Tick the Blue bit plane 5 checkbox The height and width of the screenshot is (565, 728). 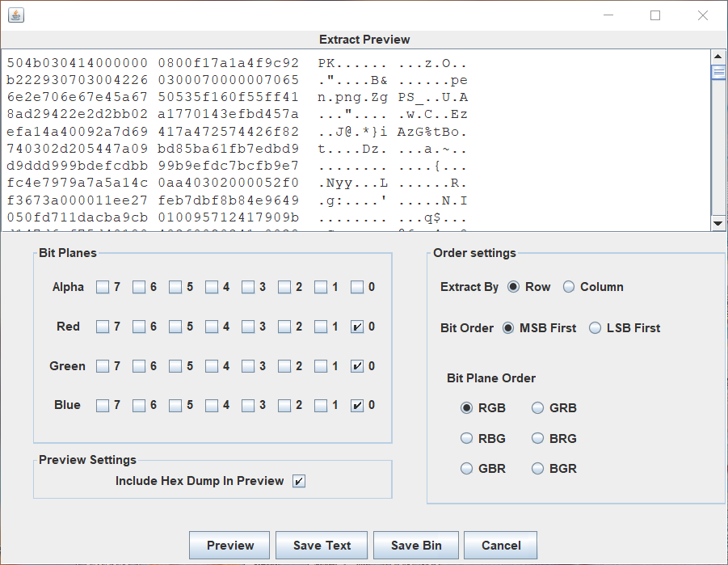(x=175, y=405)
